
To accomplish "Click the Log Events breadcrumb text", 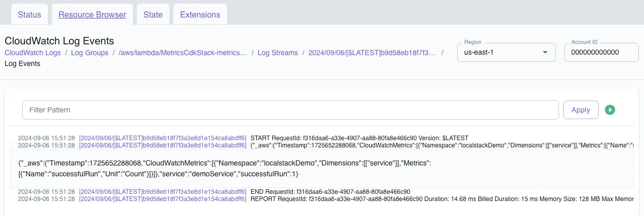I will tap(22, 64).
